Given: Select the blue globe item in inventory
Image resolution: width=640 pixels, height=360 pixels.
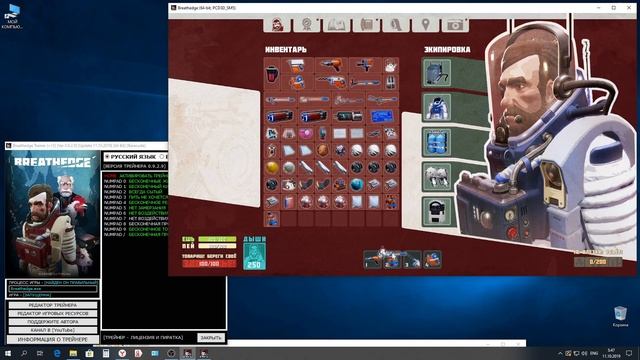Looking at the screenshot, I should [356, 184].
